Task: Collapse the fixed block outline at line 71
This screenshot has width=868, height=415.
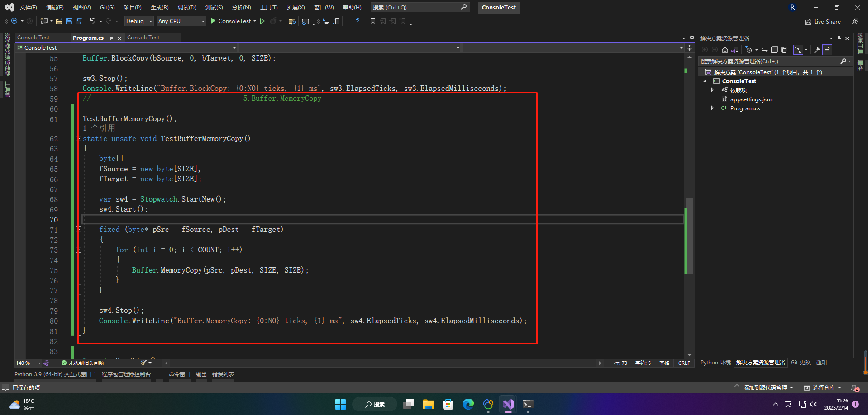Action: click(79, 230)
